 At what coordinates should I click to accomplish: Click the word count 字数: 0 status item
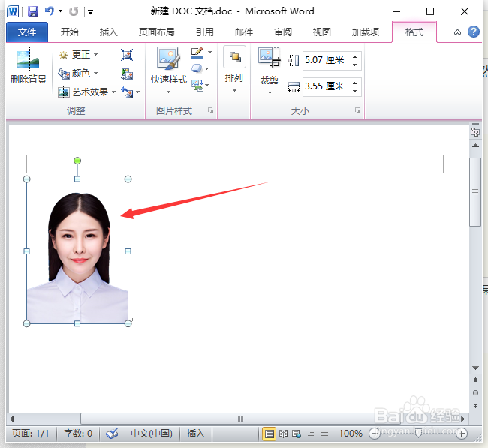pos(78,434)
